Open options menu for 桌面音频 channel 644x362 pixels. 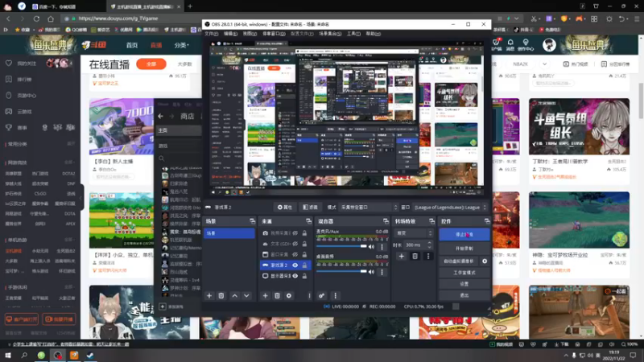pyautogui.click(x=382, y=272)
